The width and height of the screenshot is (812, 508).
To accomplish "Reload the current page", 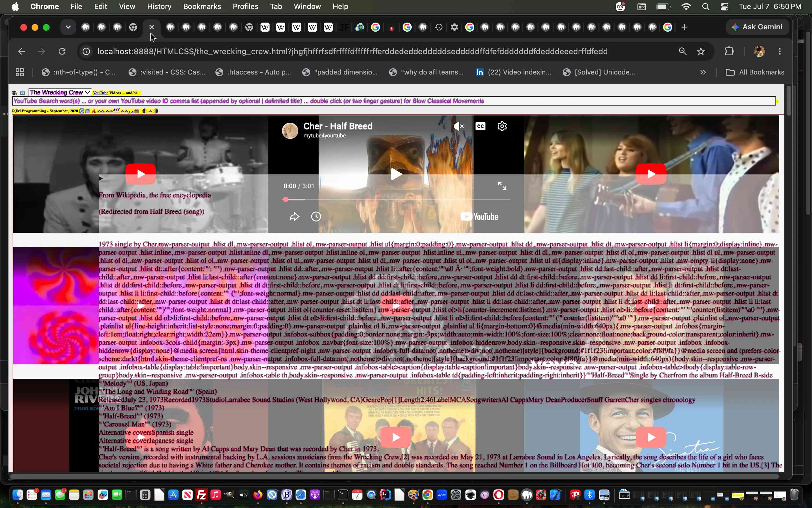I will pos(62,51).
